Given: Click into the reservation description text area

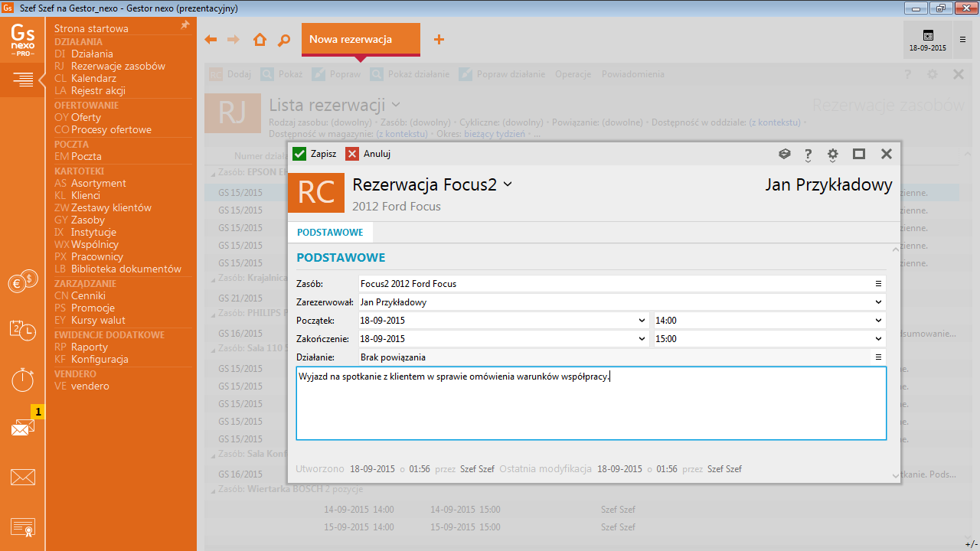Looking at the screenshot, I should click(591, 406).
